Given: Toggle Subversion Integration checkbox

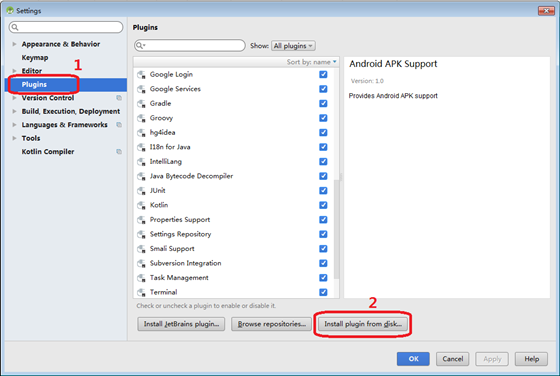Looking at the screenshot, I should [323, 263].
